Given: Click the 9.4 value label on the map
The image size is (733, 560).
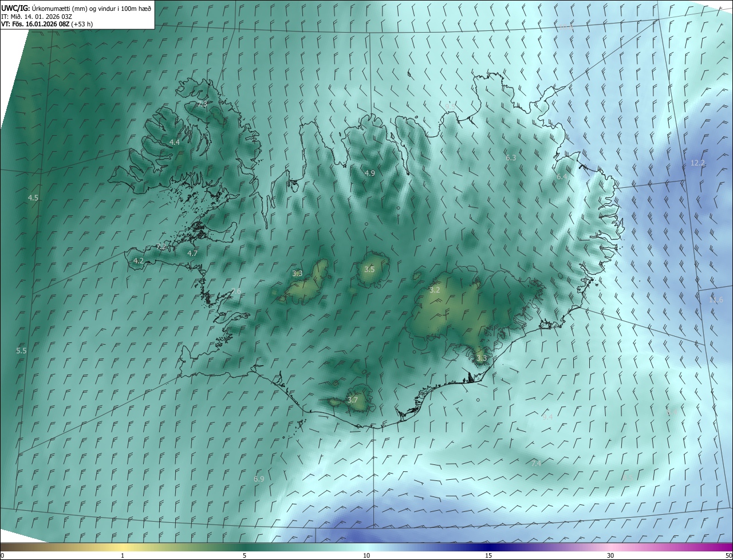Looking at the screenshot, I should [547, 417].
